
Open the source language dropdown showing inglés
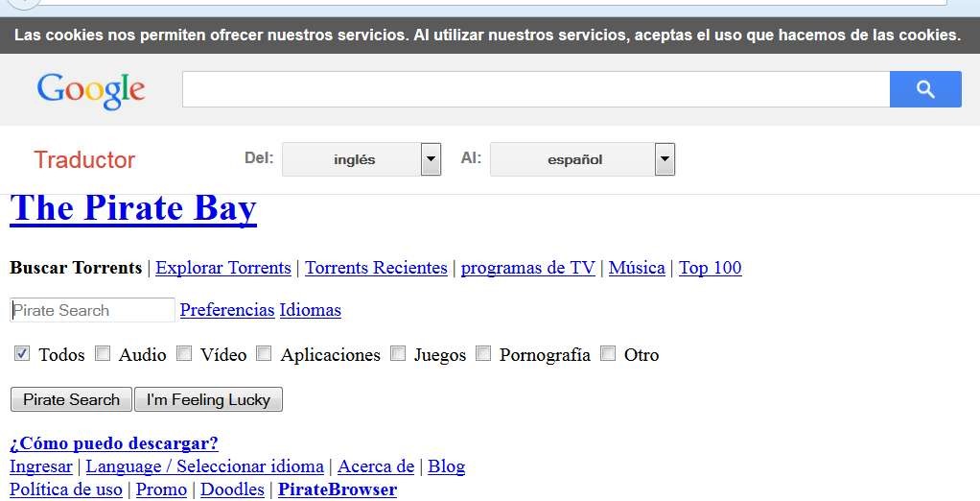[362, 159]
